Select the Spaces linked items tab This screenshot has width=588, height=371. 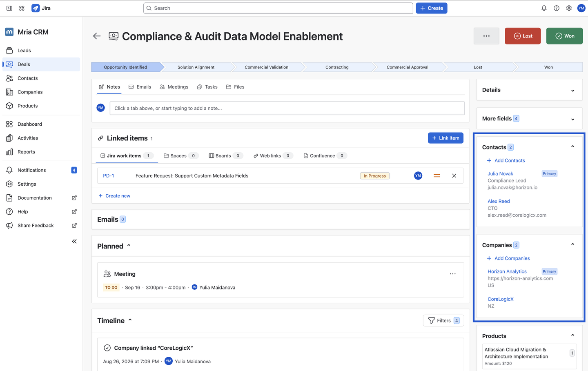(x=181, y=156)
